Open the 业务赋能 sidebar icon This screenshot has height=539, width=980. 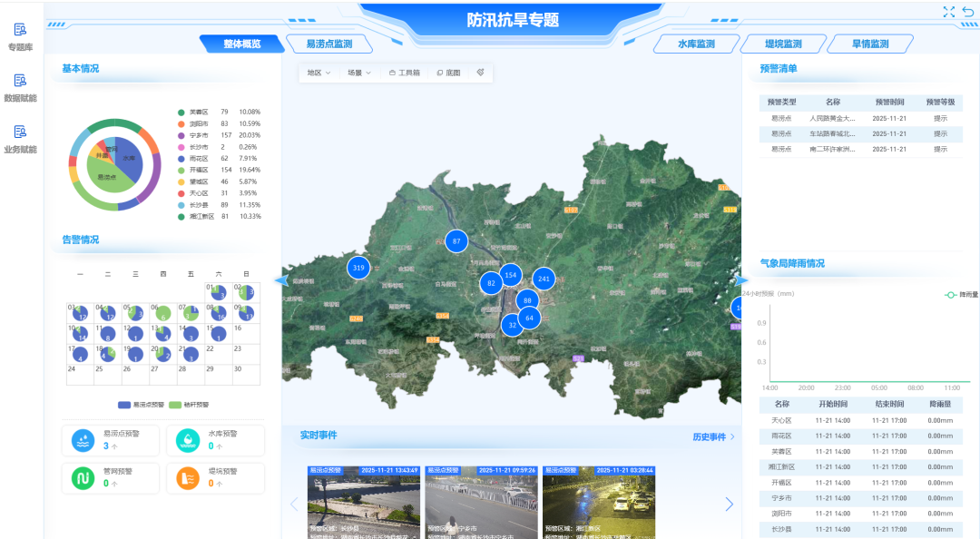coord(20,132)
